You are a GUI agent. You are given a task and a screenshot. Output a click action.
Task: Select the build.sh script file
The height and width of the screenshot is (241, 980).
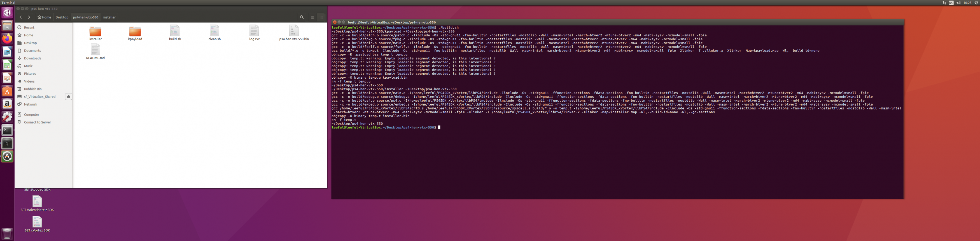pos(175,33)
